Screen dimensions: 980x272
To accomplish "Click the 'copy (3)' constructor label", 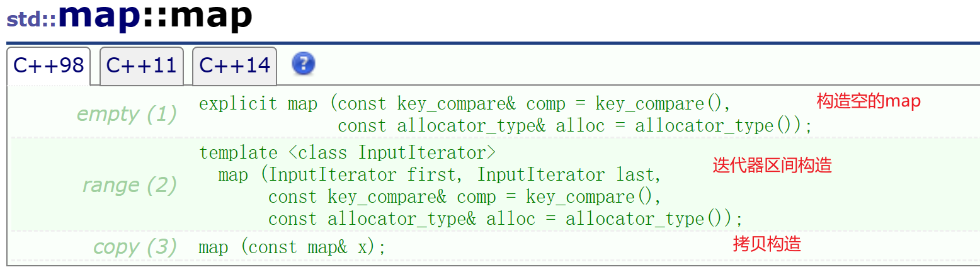I will click(135, 247).
